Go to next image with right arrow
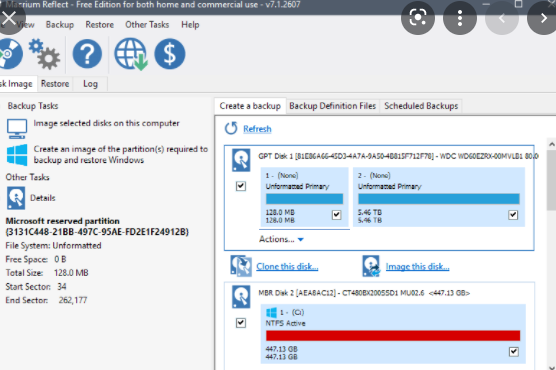556x370 pixels. (x=543, y=17)
